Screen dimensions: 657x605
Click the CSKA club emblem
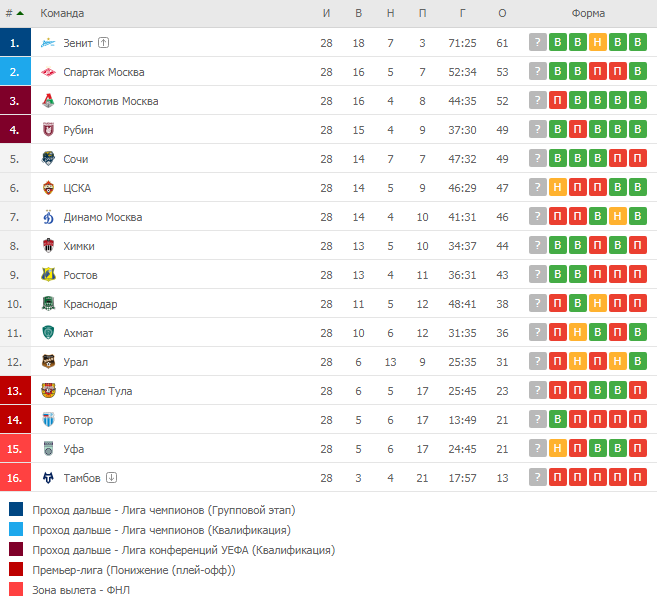pyautogui.click(x=48, y=188)
